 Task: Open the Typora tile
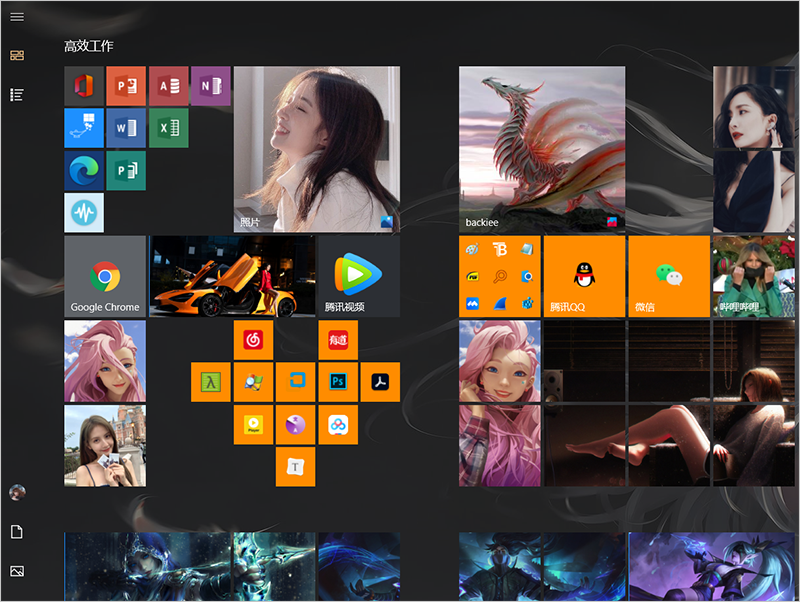tap(295, 467)
